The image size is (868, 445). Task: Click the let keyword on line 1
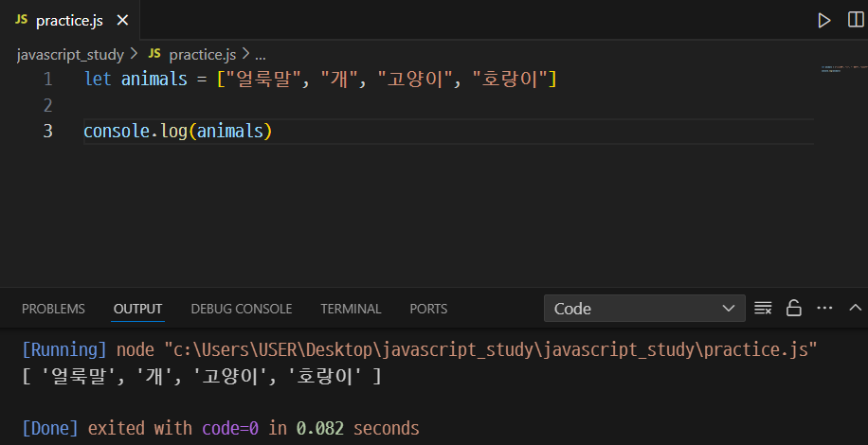coord(98,79)
